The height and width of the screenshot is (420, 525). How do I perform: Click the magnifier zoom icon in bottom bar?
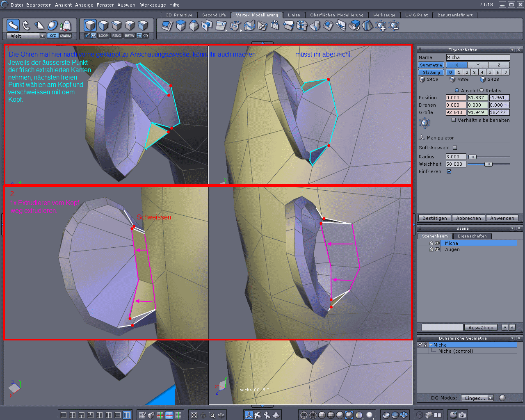[212, 415]
